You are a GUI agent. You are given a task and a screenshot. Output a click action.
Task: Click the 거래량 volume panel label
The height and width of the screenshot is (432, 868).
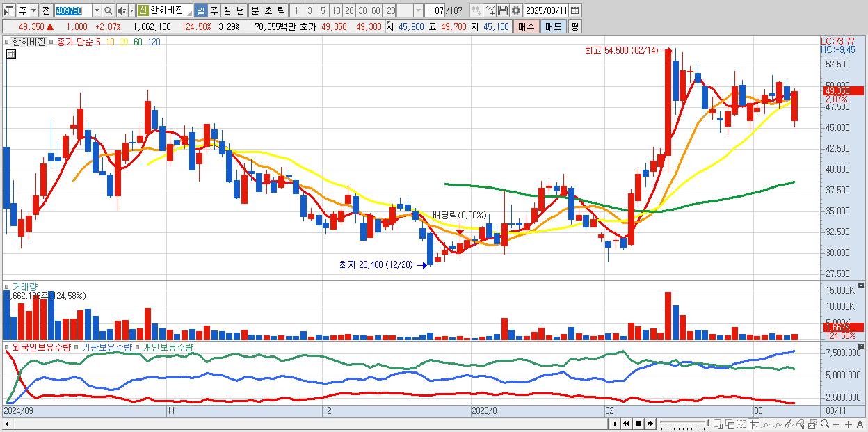point(25,287)
